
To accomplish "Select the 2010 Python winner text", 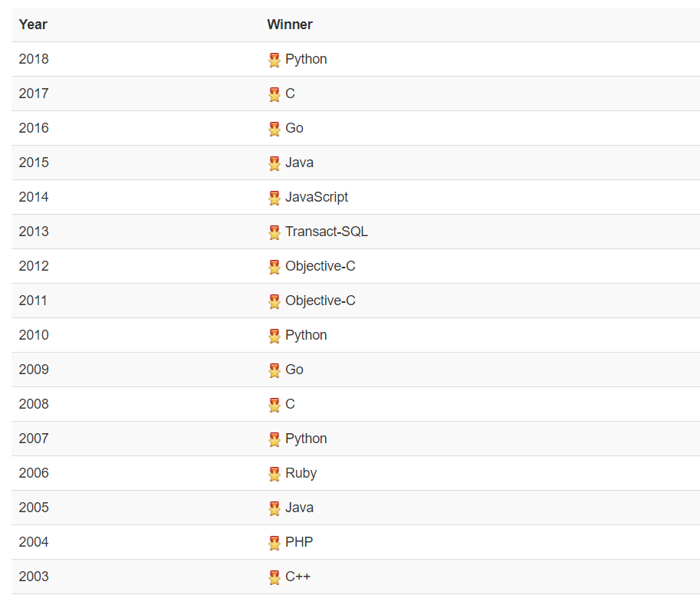I will point(306,335).
